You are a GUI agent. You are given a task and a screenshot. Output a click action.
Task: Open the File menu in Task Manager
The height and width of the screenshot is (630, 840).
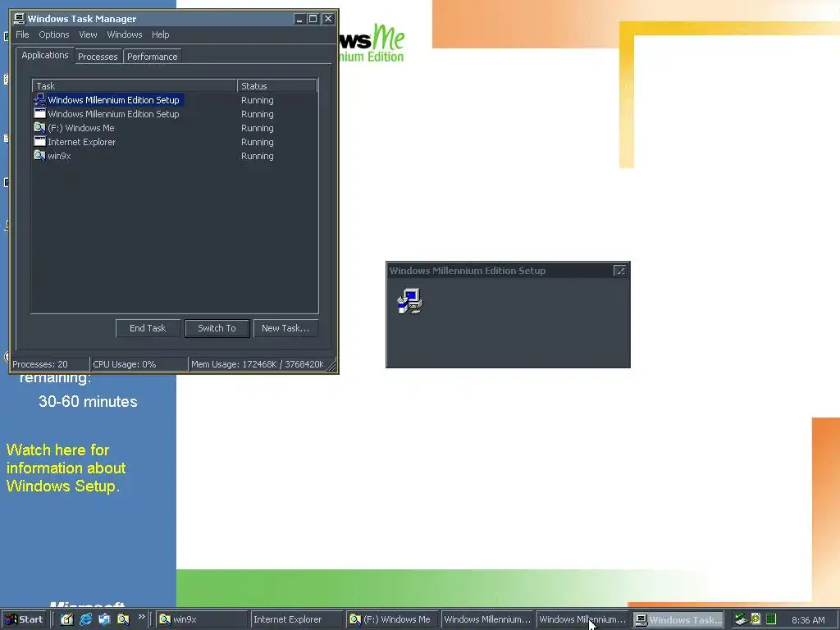22,34
